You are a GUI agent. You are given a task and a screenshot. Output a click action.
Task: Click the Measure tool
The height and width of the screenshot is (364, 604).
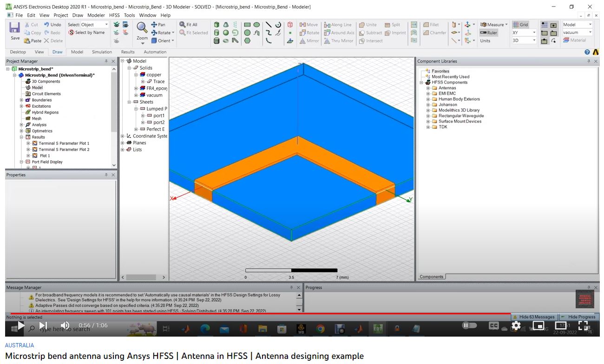point(494,25)
